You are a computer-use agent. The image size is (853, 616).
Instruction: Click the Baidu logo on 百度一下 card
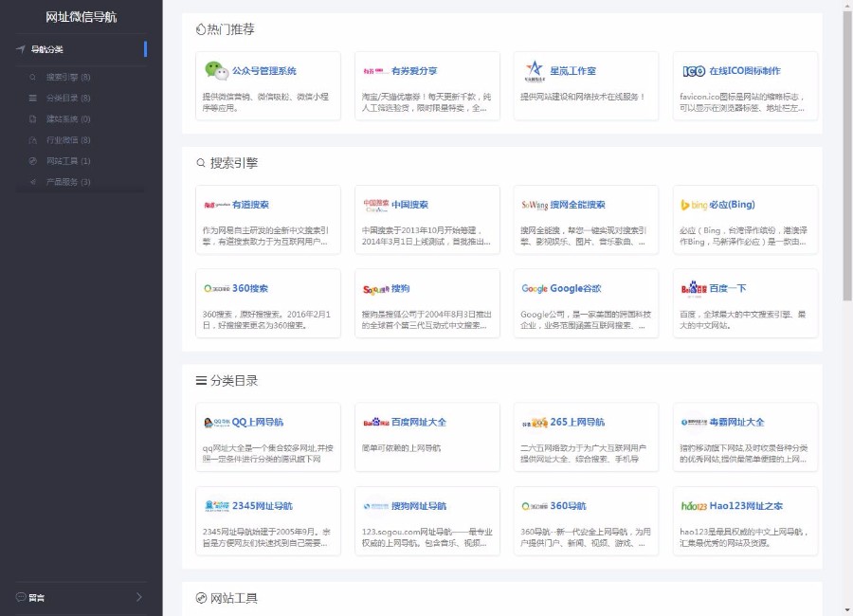[694, 288]
